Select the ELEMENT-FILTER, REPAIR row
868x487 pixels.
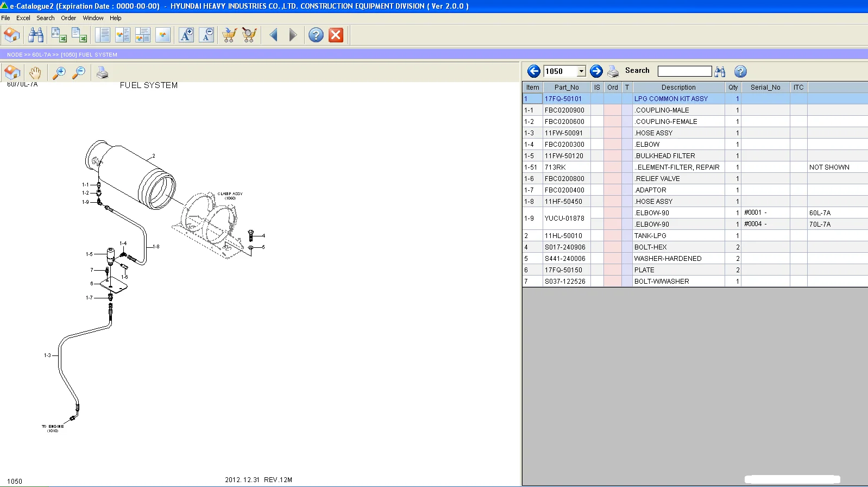coord(695,167)
